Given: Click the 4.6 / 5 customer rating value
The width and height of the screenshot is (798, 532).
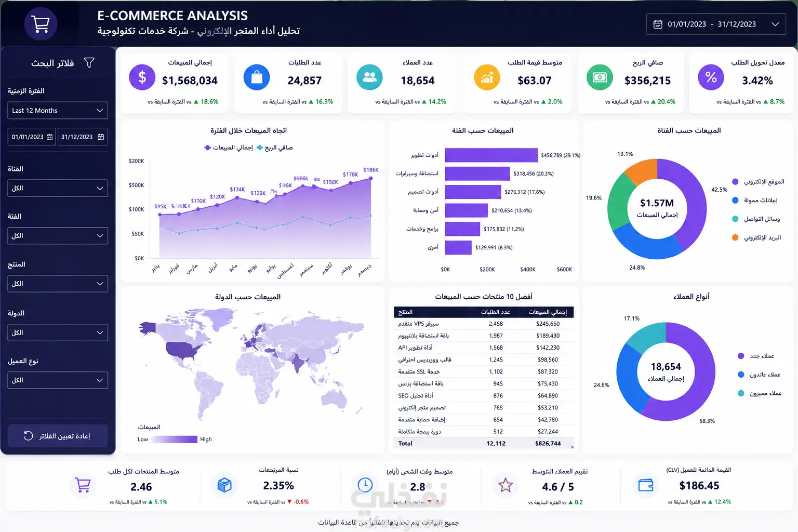Looking at the screenshot, I should pos(558,487).
